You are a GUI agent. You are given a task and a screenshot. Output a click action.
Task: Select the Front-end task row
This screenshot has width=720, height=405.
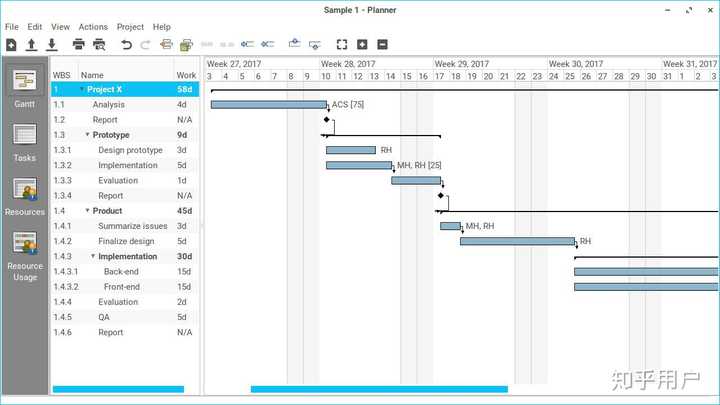coord(125,287)
